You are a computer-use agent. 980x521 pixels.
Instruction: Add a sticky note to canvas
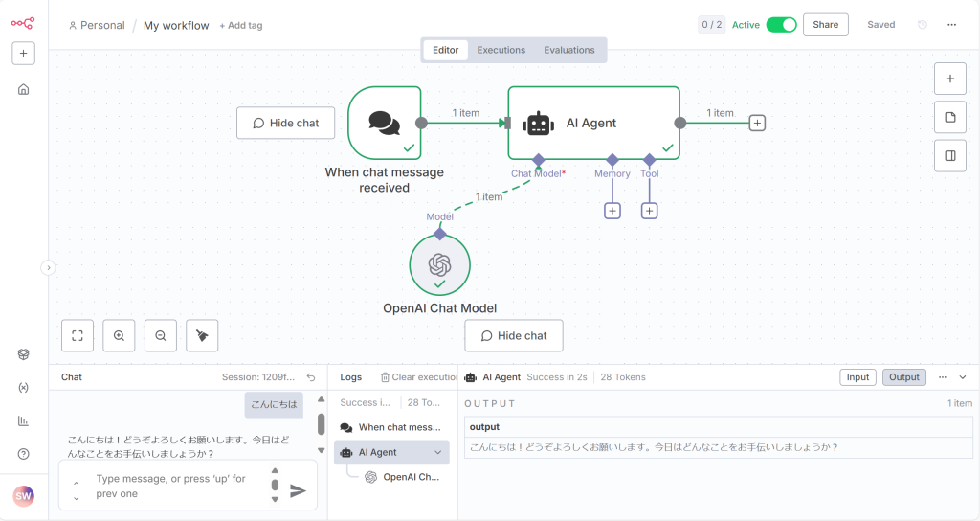(949, 117)
